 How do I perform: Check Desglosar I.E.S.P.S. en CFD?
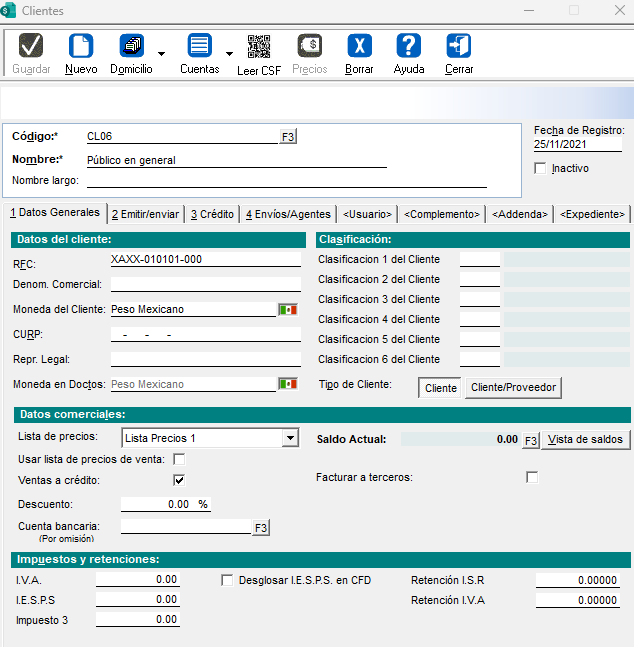tap(227, 580)
